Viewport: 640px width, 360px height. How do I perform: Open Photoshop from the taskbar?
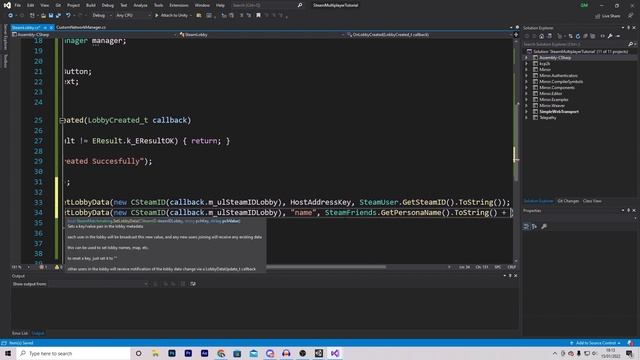point(172,353)
